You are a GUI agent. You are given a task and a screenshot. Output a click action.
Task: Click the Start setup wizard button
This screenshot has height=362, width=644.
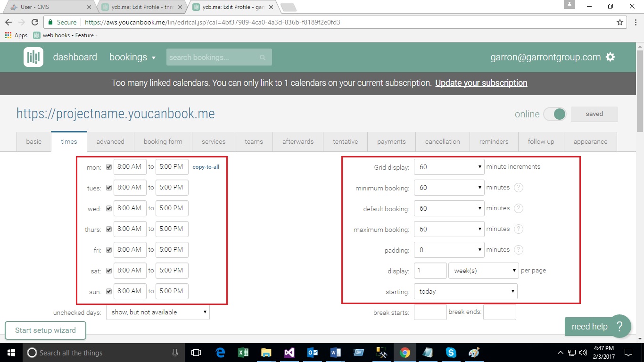point(45,330)
